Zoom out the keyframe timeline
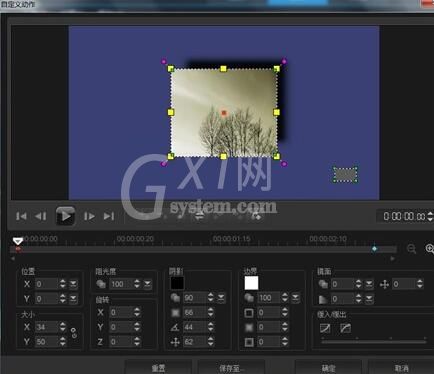Viewport: 434px width, 374px height. pos(411,249)
